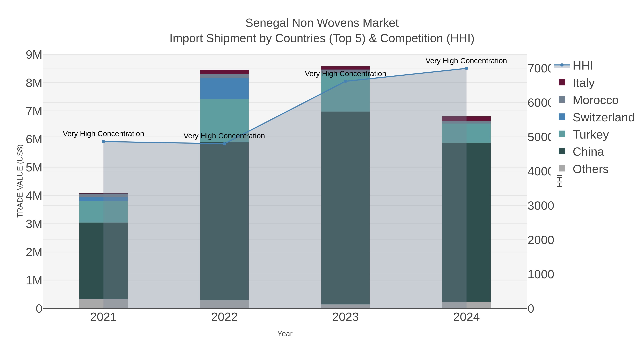Image resolution: width=644 pixels, height=362 pixels.
Task: Click the Italy segment of the 2022 bar
Action: (225, 72)
